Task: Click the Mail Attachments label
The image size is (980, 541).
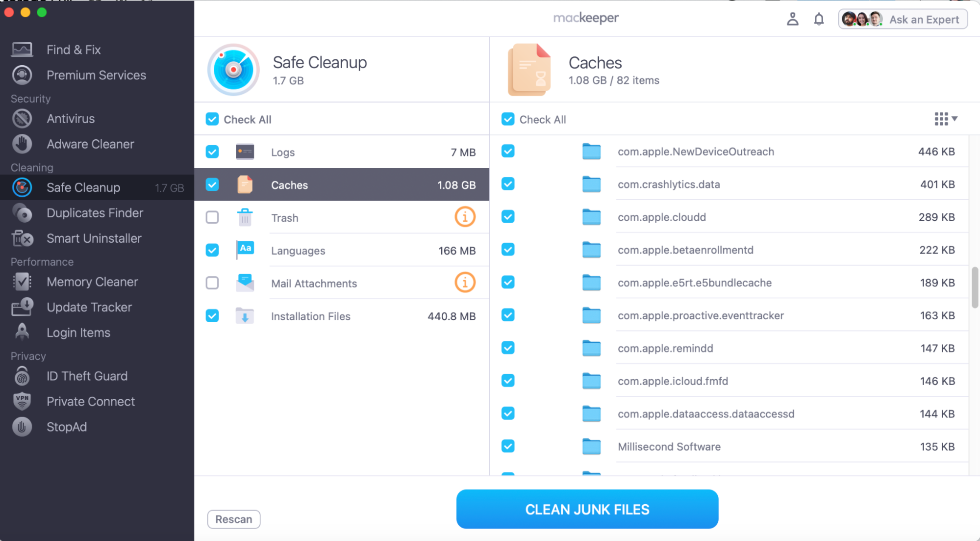Action: pyautogui.click(x=314, y=283)
